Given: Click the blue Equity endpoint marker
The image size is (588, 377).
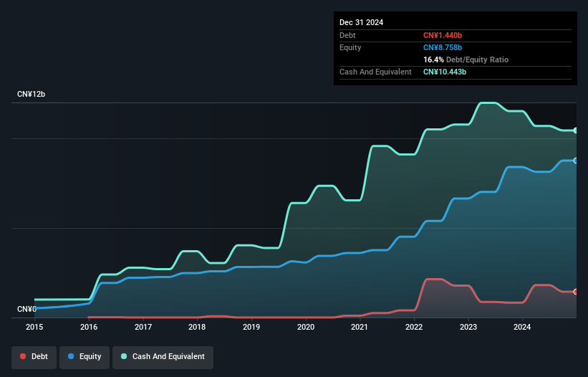Looking at the screenshot, I should [x=576, y=161].
